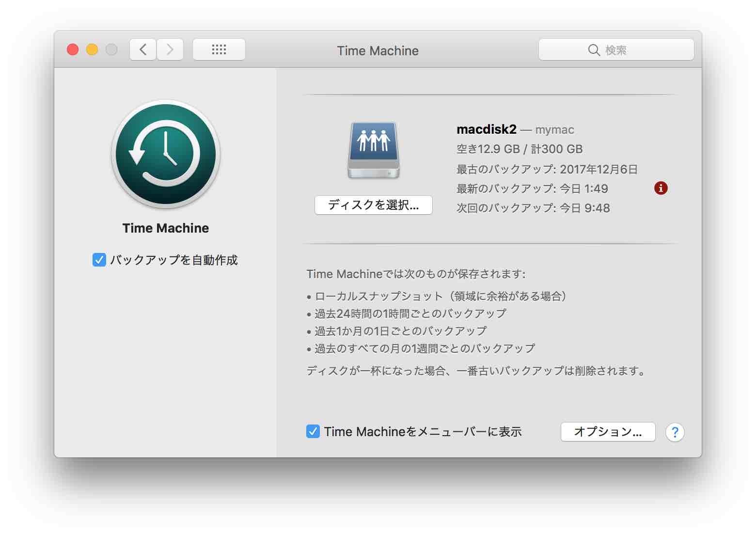Screen dimensions: 756x535
Task: Toggle バックアップを自動作成 checkbox
Action: tap(99, 260)
